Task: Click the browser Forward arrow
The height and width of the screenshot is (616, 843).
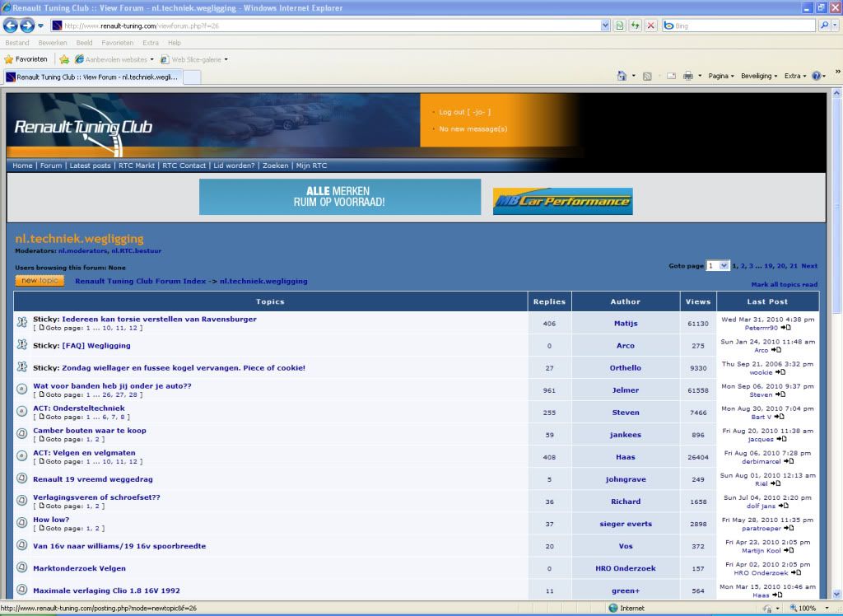Action: point(27,26)
